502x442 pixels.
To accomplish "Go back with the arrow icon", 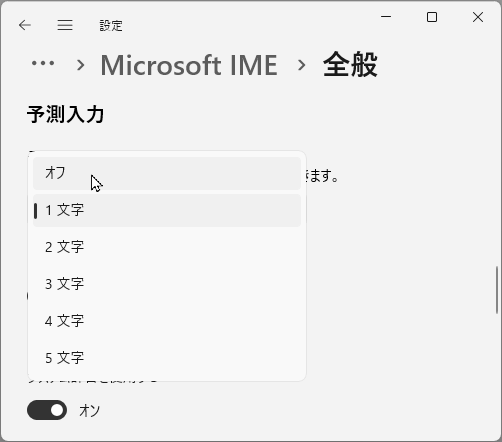I will (25, 25).
